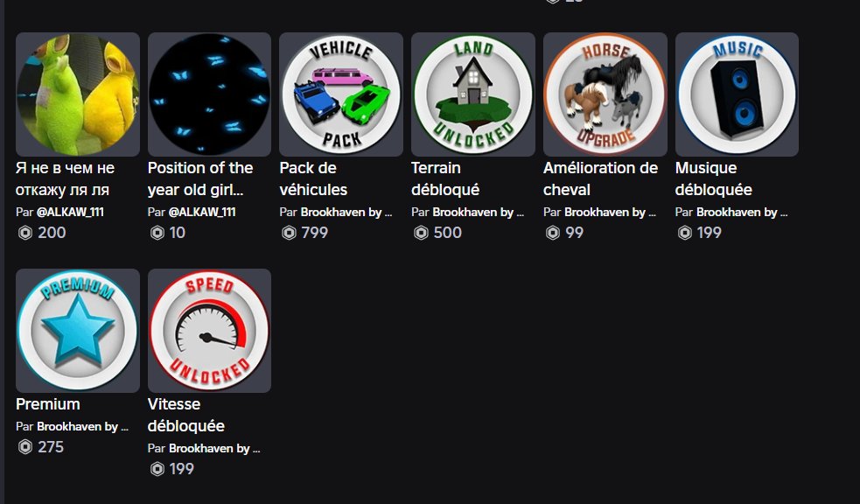The width and height of the screenshot is (860, 504).
Task: Visit creator @ALKAW_111 under Russian title
Action: pyautogui.click(x=70, y=213)
